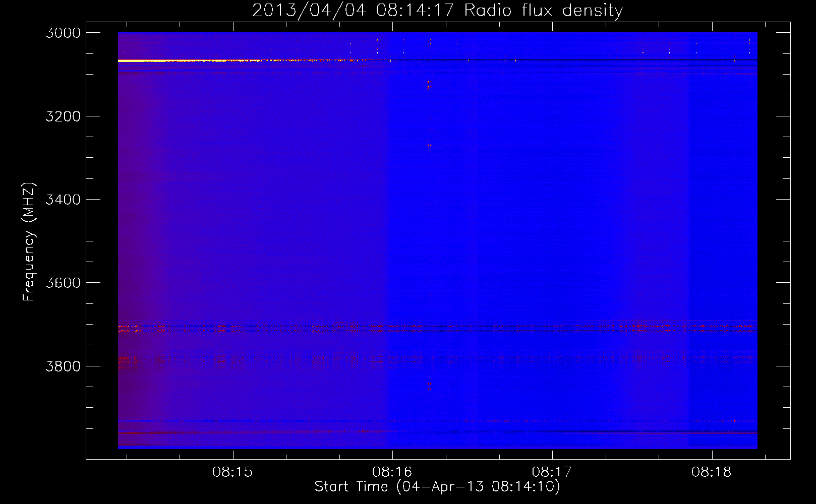Pick the 3600 frequency tick label
This screenshot has width=816, height=504.
(x=63, y=283)
